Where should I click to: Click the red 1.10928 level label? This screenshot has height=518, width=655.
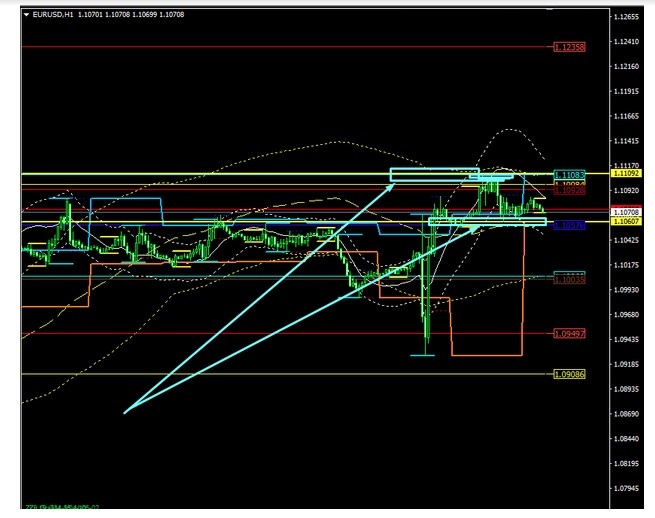tap(569, 190)
